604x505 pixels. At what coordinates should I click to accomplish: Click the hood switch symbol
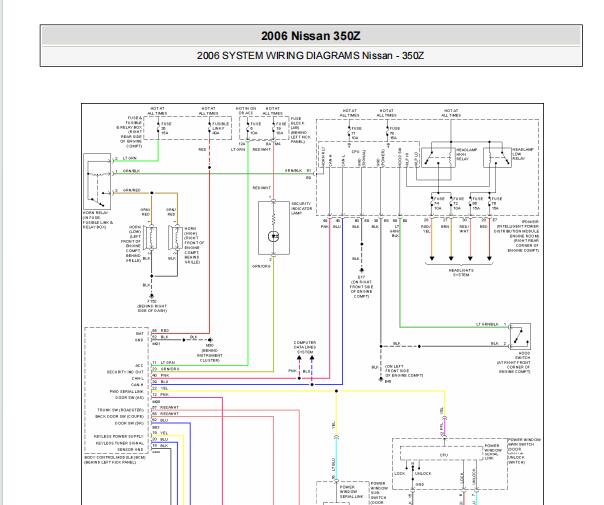[x=520, y=336]
